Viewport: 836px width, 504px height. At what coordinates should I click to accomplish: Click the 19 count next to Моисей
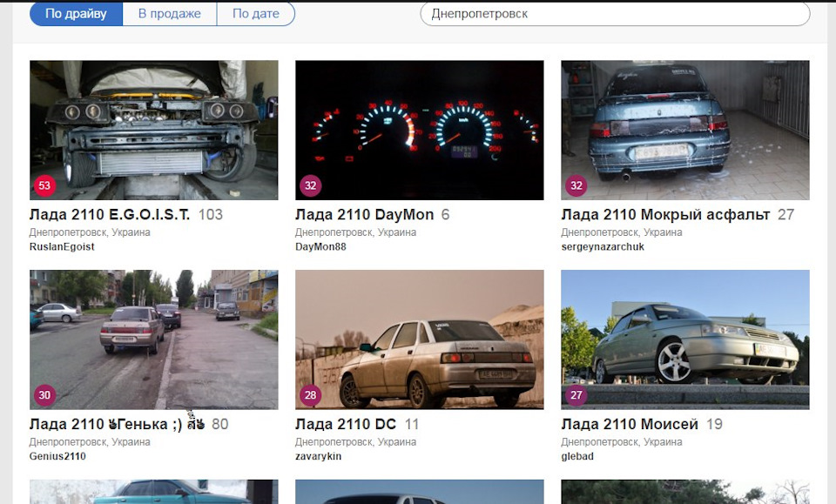click(714, 424)
